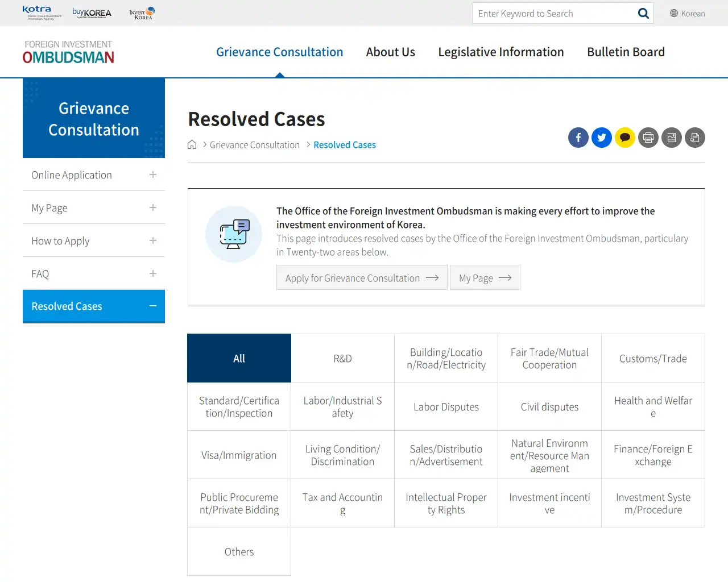This screenshot has width=728, height=582.
Task: Share page via Twitter icon
Action: [x=601, y=138]
